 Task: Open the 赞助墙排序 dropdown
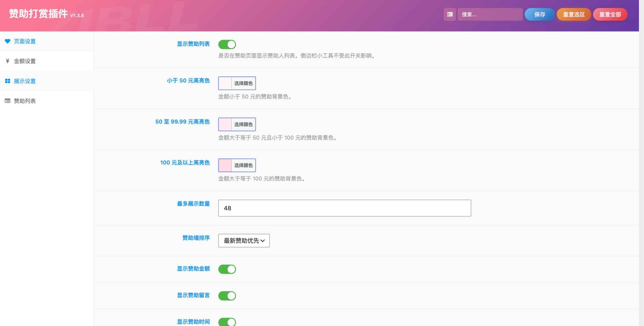244,241
